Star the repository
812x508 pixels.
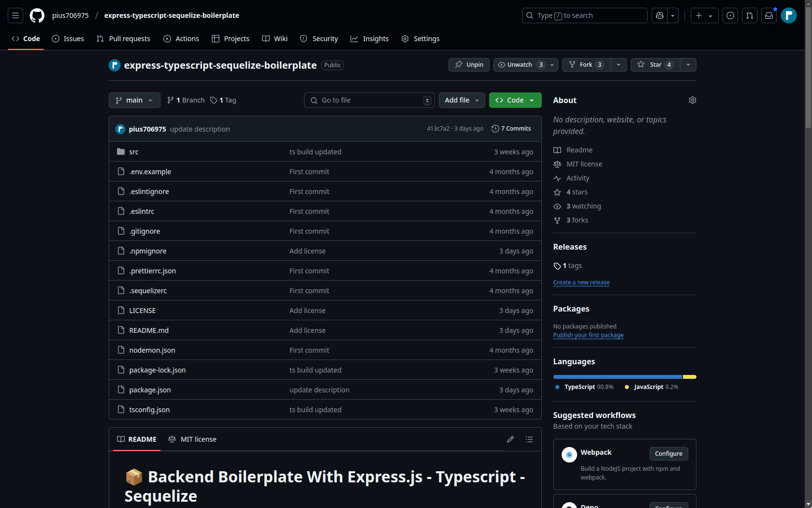(655, 65)
